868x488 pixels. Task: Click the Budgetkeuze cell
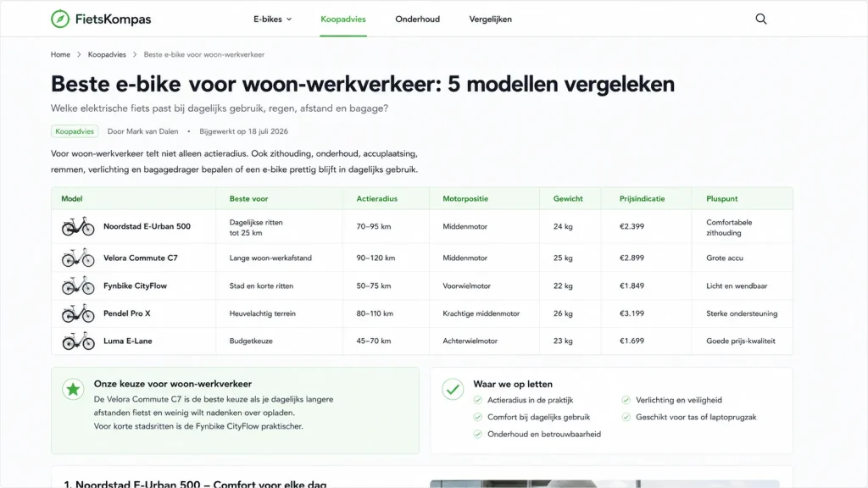point(251,341)
